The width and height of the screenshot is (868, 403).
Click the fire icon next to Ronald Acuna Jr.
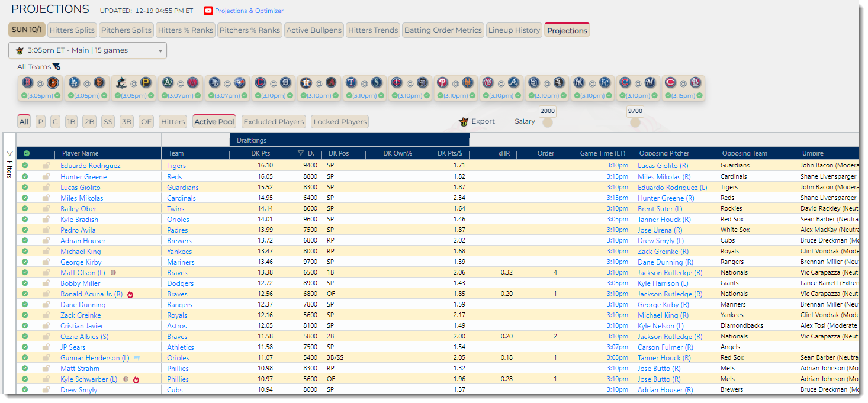[130, 294]
